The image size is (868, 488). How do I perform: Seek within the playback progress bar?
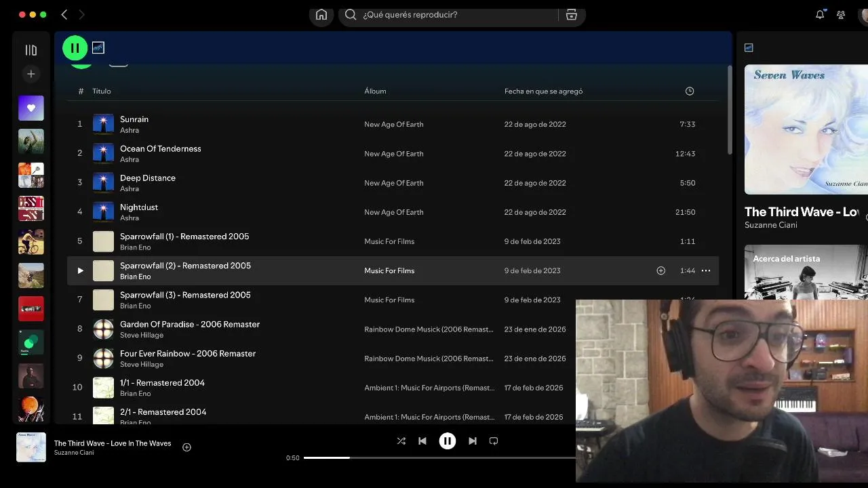click(x=439, y=457)
